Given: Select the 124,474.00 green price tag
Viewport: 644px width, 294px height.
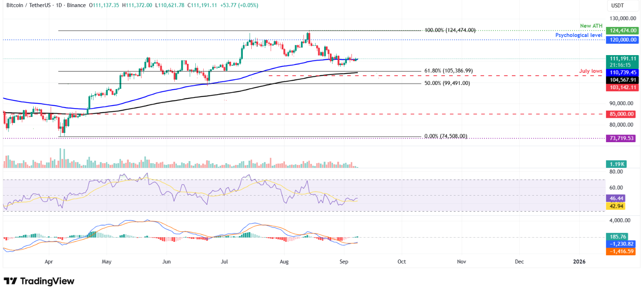Looking at the screenshot, I should tap(622, 30).
